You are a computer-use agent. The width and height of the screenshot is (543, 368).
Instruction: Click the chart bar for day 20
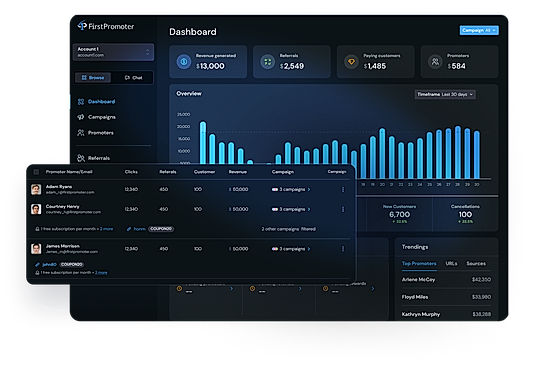382,153
